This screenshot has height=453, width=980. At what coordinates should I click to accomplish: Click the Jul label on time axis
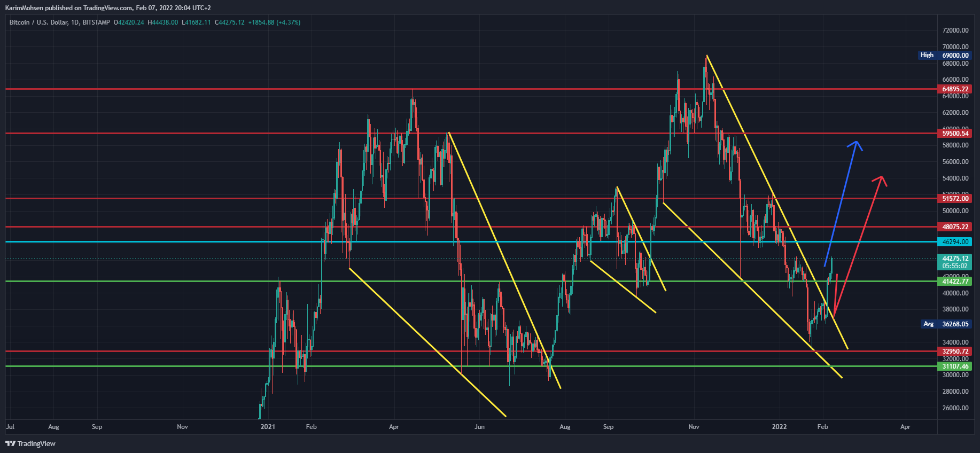[x=10, y=427]
